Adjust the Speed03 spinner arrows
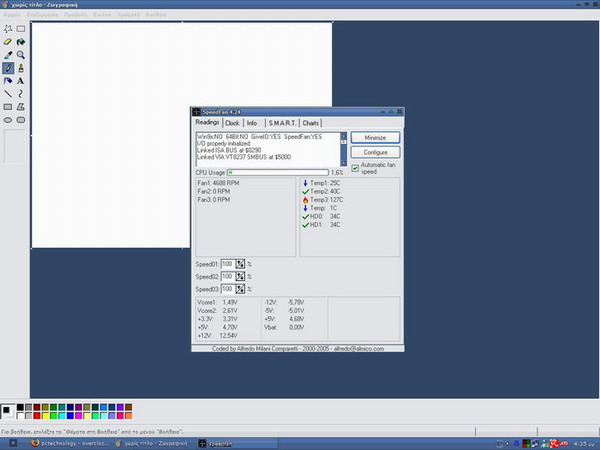Screen dimensions: 600x450 240,289
